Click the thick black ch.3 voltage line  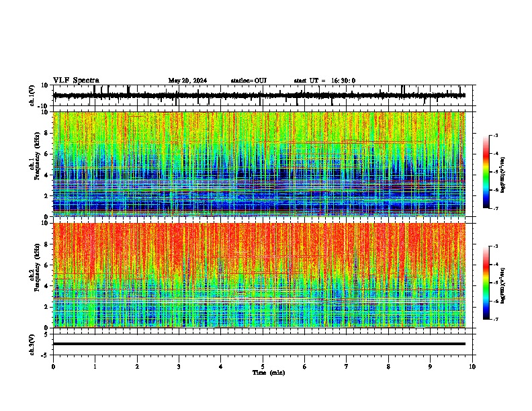click(259, 344)
